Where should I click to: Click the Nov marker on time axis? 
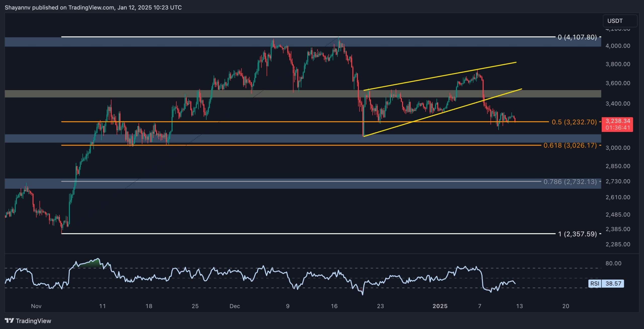click(x=36, y=306)
